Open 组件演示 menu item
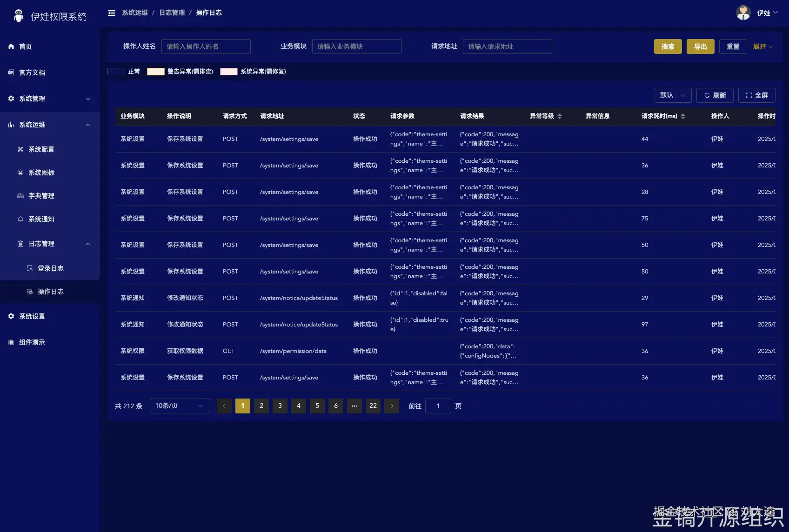The width and height of the screenshot is (789, 532). pyautogui.click(x=50, y=342)
